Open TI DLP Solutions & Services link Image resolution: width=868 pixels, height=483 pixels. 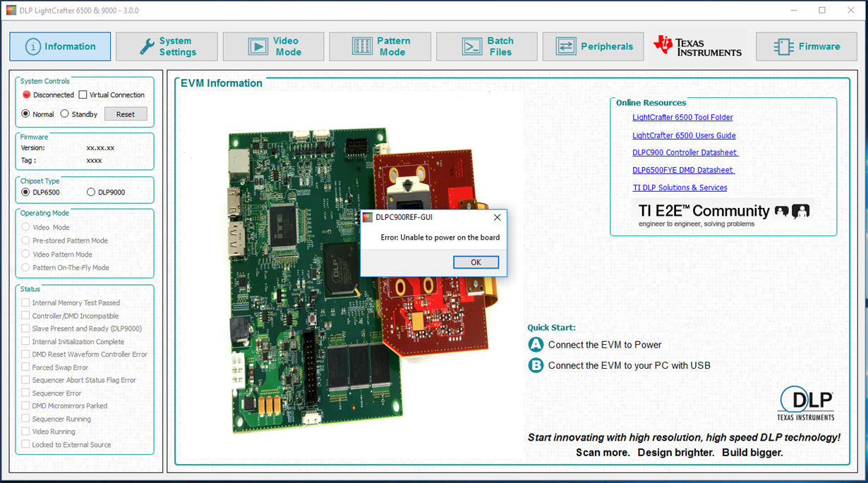(680, 188)
